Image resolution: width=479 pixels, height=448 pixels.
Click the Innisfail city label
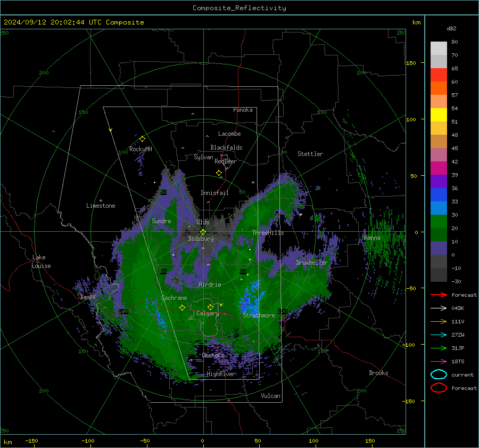(x=214, y=193)
